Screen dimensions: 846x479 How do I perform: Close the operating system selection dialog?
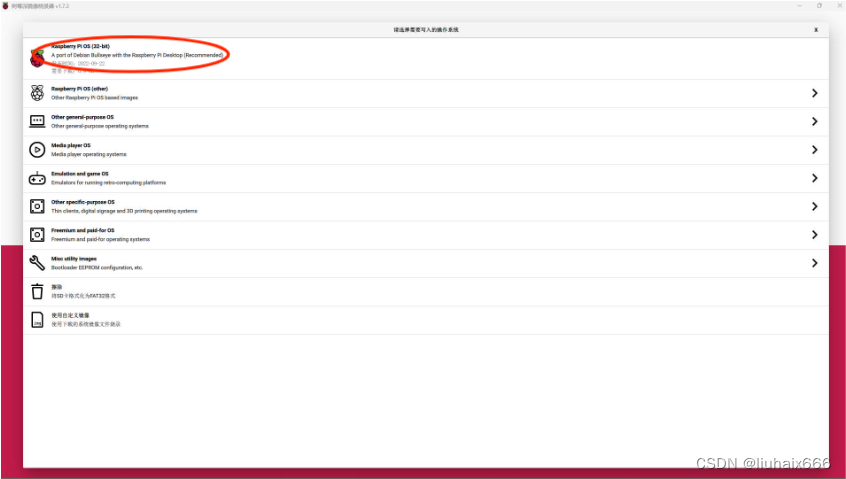(816, 30)
